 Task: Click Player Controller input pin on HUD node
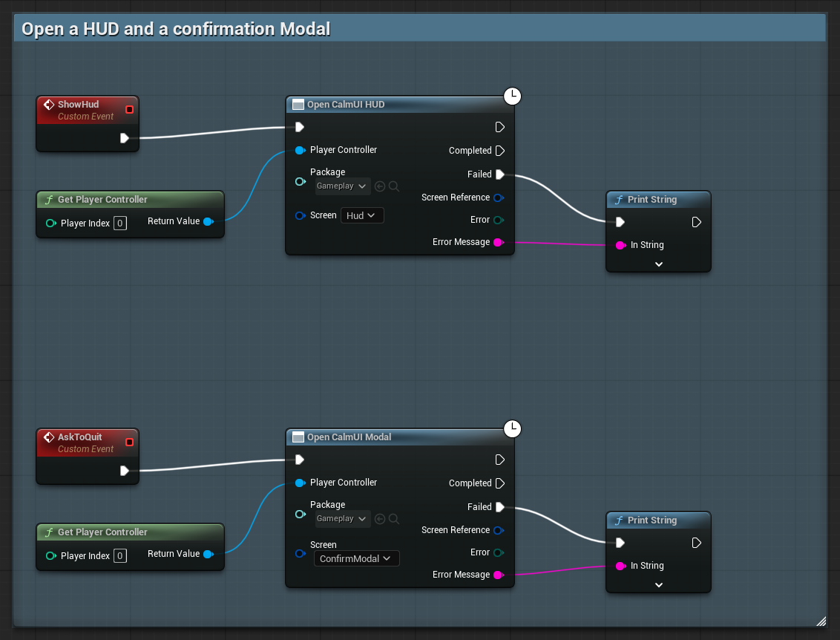point(301,150)
